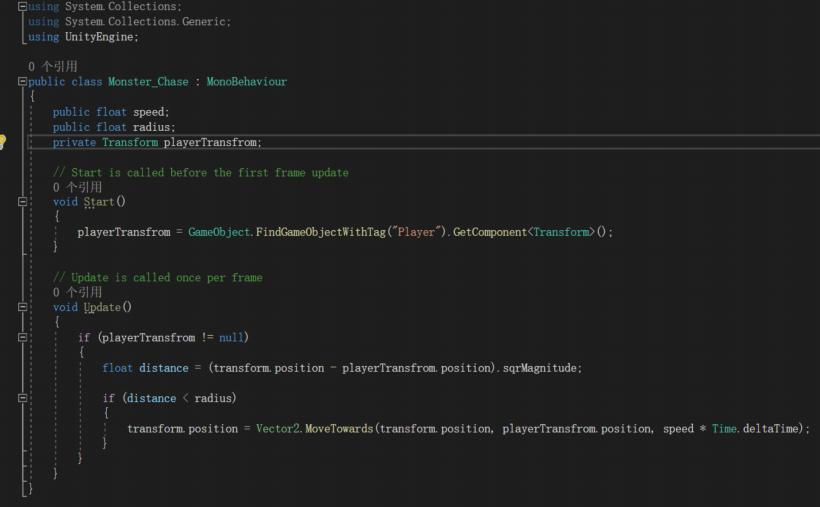Open references link above void Update
The image size is (820, 507).
(x=77, y=292)
